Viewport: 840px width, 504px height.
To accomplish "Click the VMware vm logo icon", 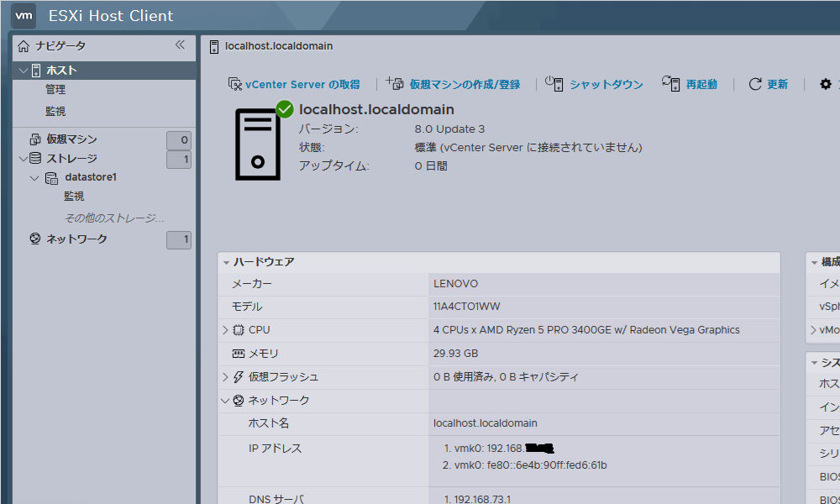I will coord(24,16).
